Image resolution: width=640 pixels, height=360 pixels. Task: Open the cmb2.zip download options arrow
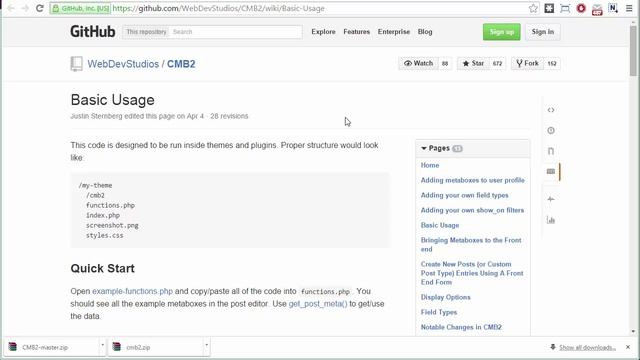(x=207, y=345)
